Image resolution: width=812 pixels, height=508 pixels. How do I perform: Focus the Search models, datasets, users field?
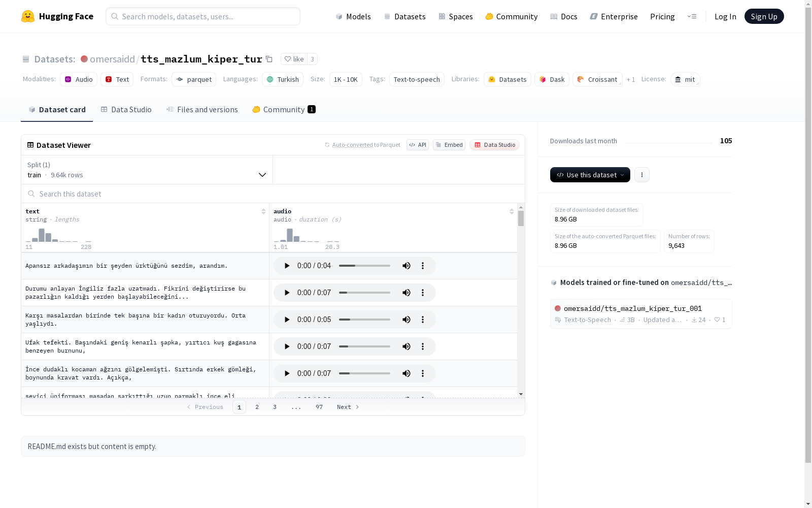point(203,16)
